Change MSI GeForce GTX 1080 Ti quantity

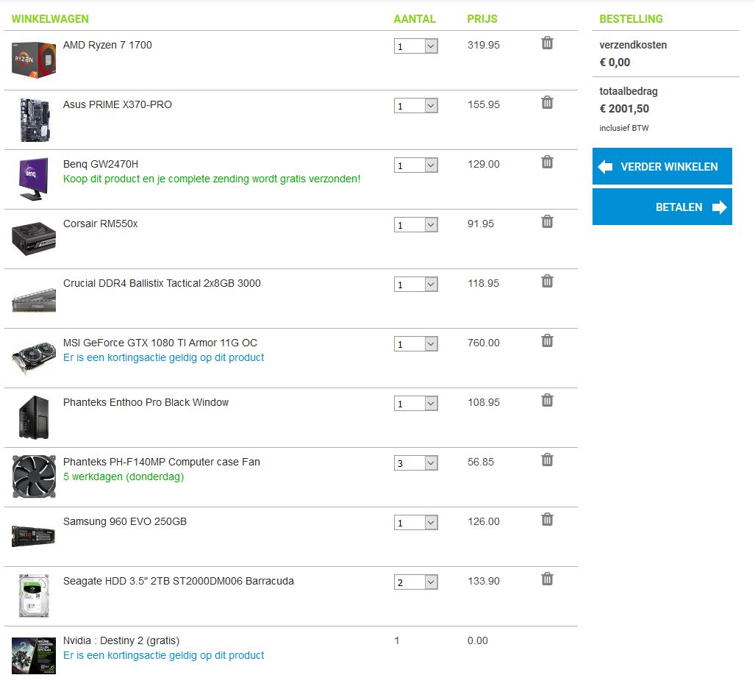[x=416, y=344]
